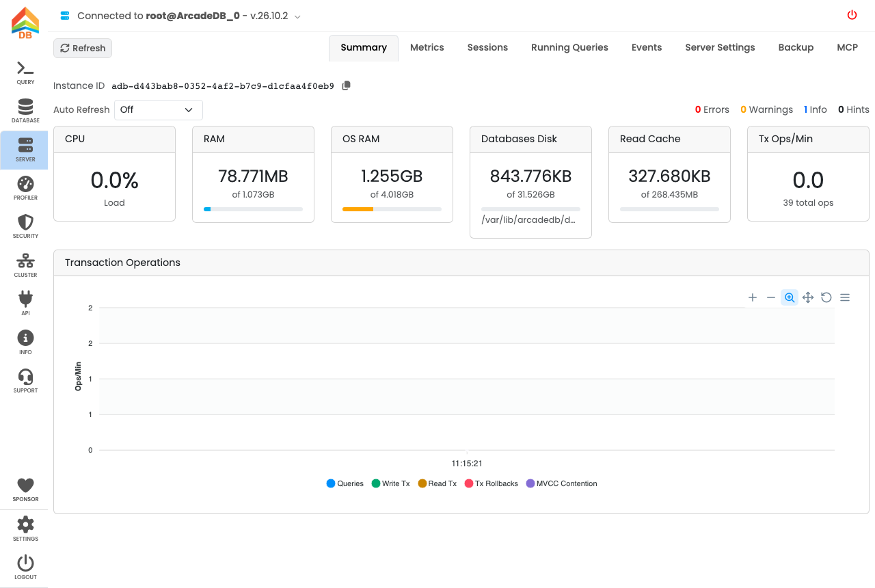
Task: Click the 1 Info counter
Action: (815, 109)
